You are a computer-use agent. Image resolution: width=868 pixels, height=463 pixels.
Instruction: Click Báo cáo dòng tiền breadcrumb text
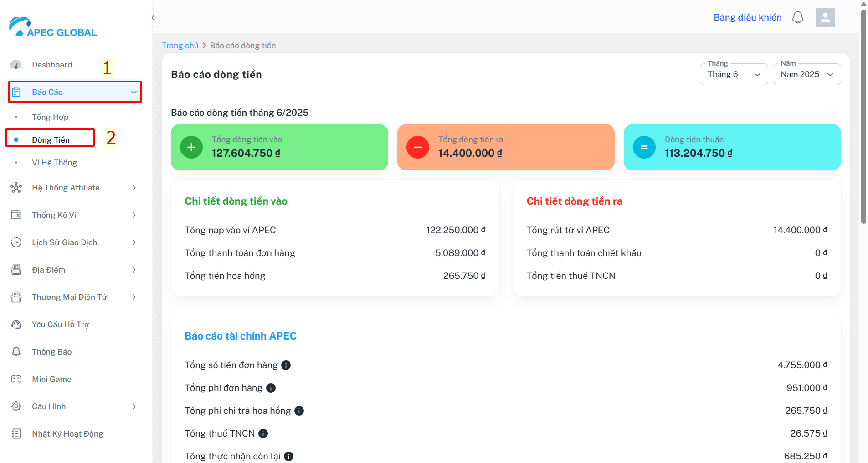point(243,46)
